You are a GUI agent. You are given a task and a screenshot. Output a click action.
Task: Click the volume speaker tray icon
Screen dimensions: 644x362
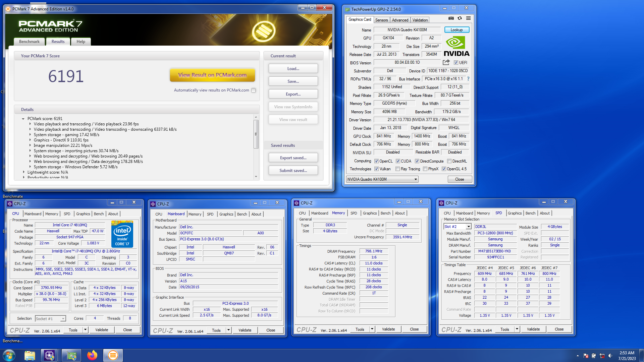point(610,356)
